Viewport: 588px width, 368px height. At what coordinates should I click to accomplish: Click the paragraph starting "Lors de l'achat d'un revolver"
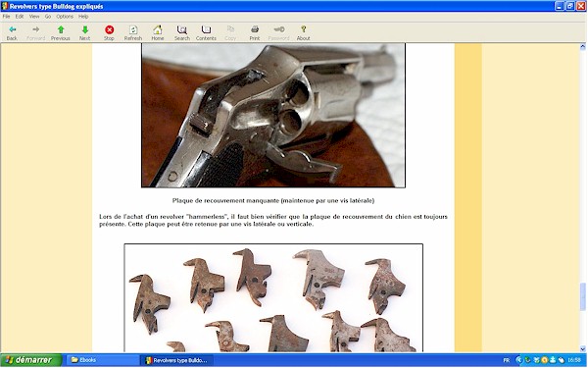click(x=273, y=221)
